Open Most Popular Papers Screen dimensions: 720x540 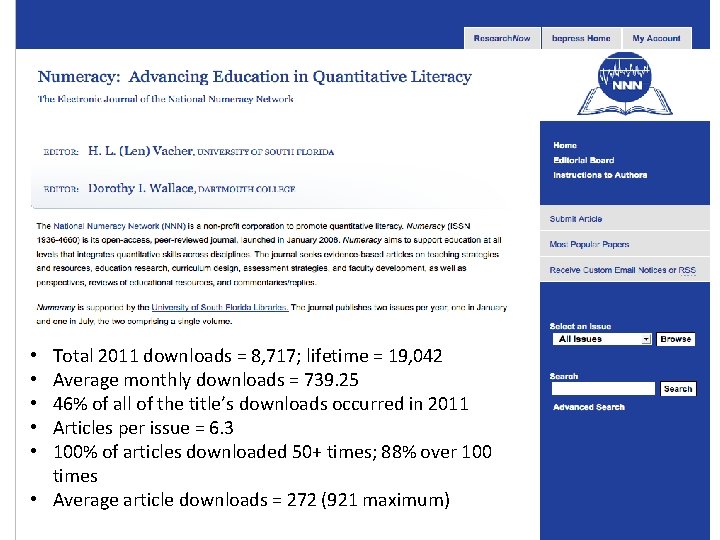pyautogui.click(x=589, y=244)
